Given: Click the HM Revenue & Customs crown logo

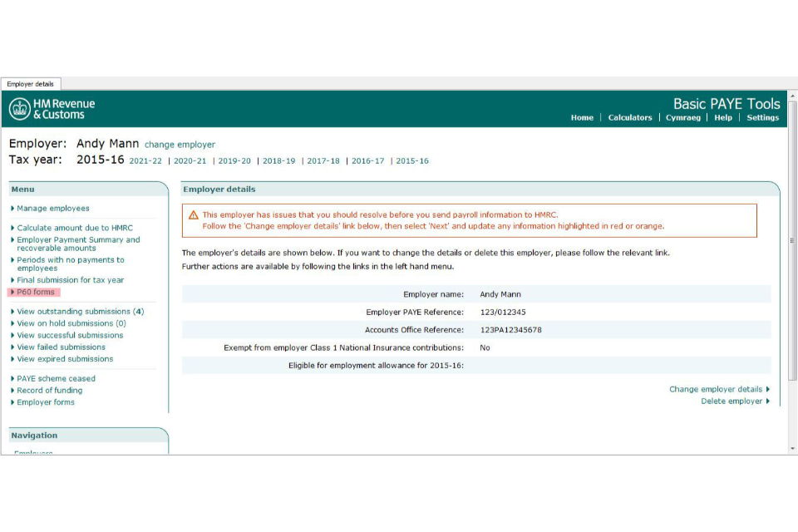Looking at the screenshot, I should 20,109.
